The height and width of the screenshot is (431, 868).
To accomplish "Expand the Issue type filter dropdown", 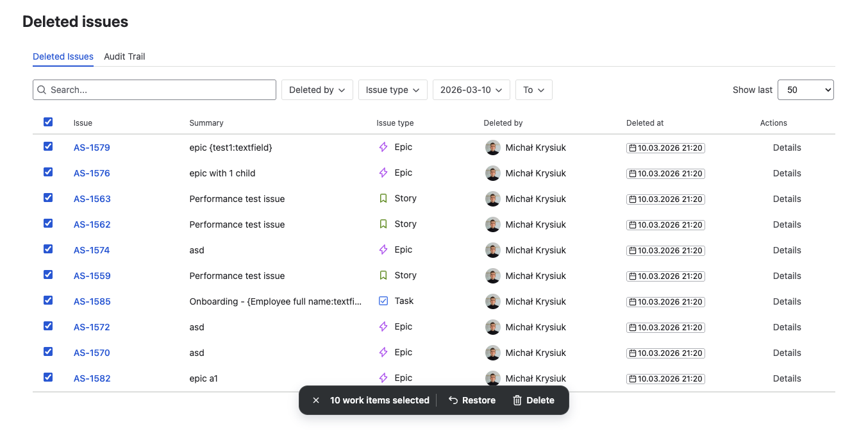I will [x=392, y=90].
